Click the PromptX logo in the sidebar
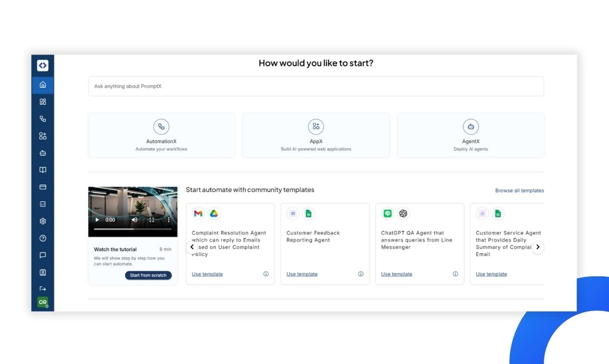Image resolution: width=609 pixels, height=364 pixels. (43, 66)
